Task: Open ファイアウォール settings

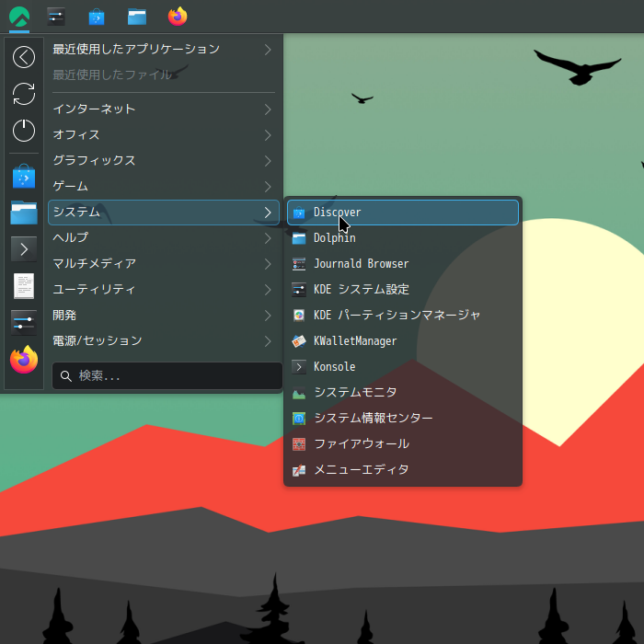Action: [x=403, y=444]
